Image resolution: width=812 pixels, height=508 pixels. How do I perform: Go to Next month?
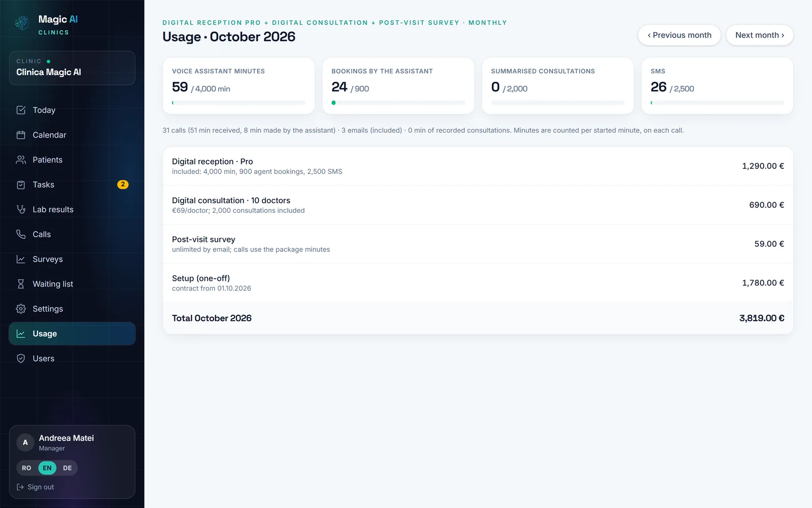coord(760,35)
